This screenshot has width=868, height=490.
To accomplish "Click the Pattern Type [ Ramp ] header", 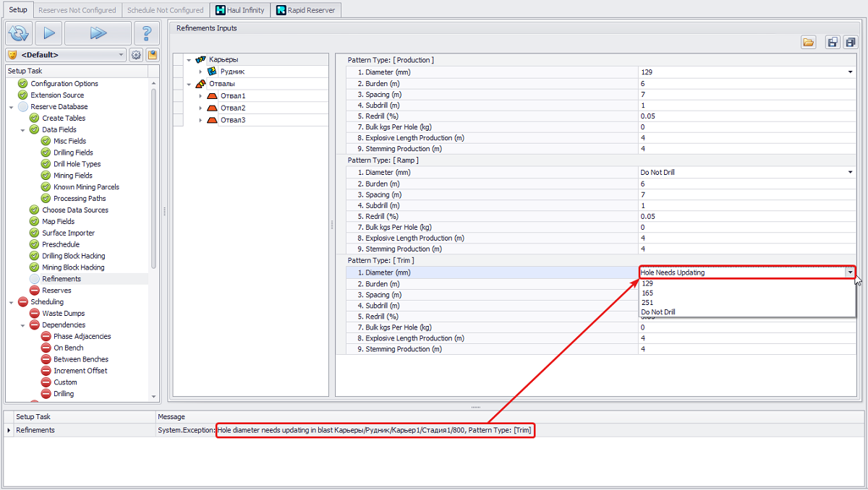I will (383, 160).
